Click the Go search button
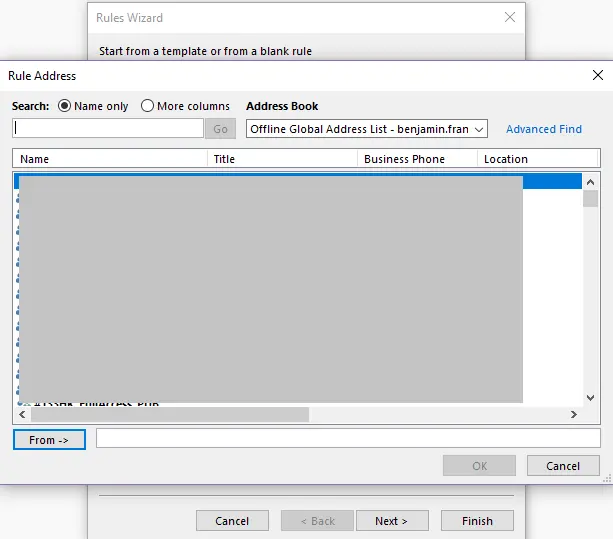 point(220,129)
